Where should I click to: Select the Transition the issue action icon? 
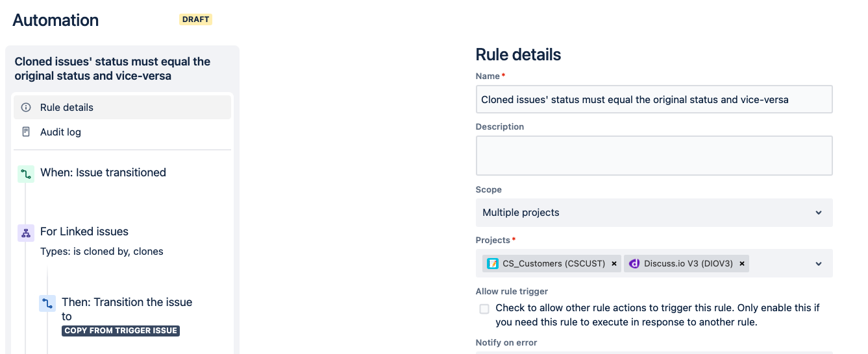coord(47,303)
